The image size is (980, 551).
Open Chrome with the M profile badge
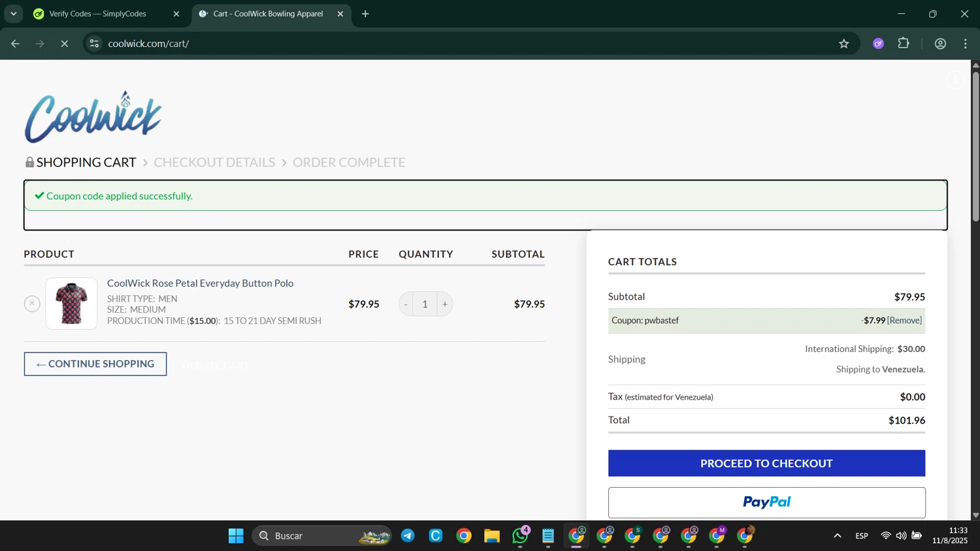717,536
